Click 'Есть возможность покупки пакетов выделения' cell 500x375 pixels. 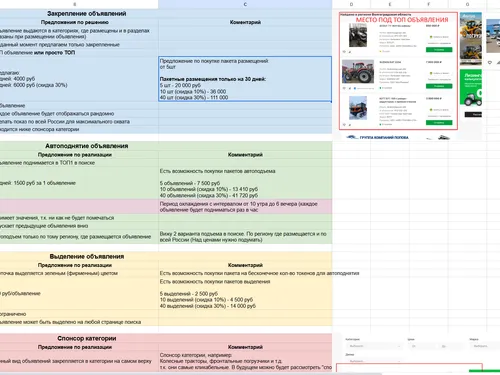245,294
